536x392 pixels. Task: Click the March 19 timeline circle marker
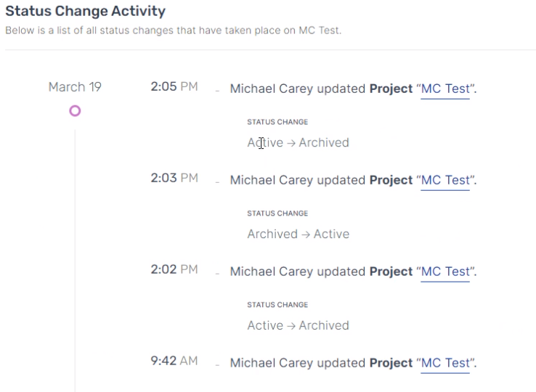pyautogui.click(x=75, y=111)
